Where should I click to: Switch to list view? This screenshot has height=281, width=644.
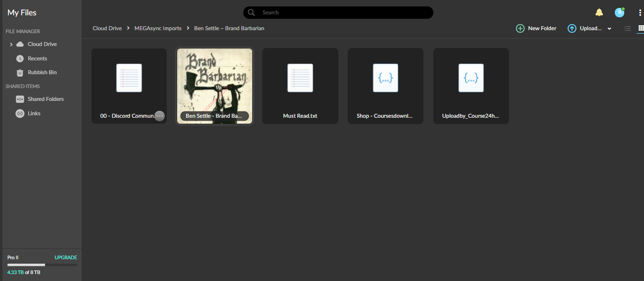click(627, 29)
